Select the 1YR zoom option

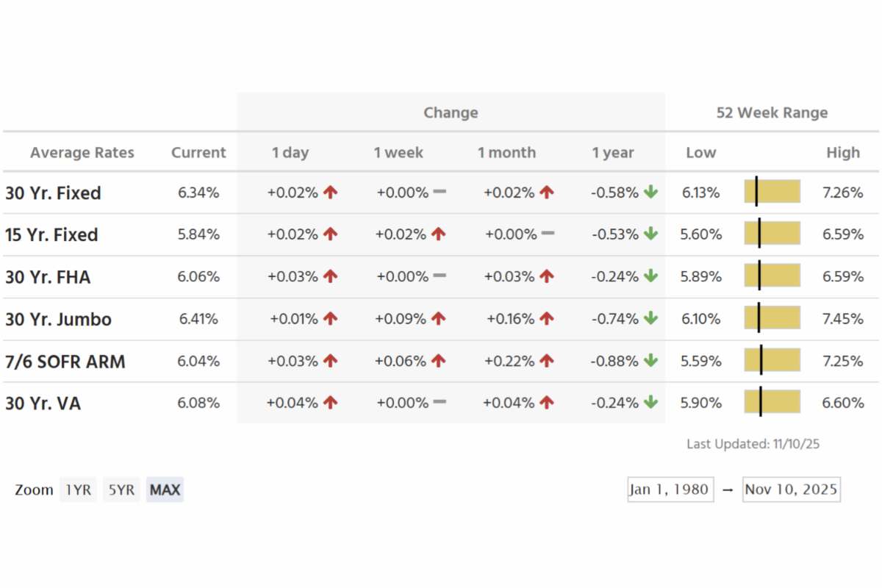(79, 490)
